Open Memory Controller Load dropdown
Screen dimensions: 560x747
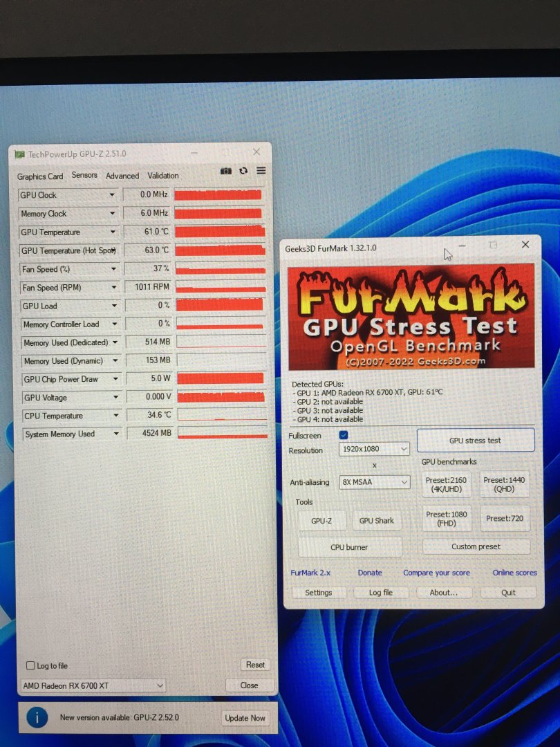tap(114, 324)
